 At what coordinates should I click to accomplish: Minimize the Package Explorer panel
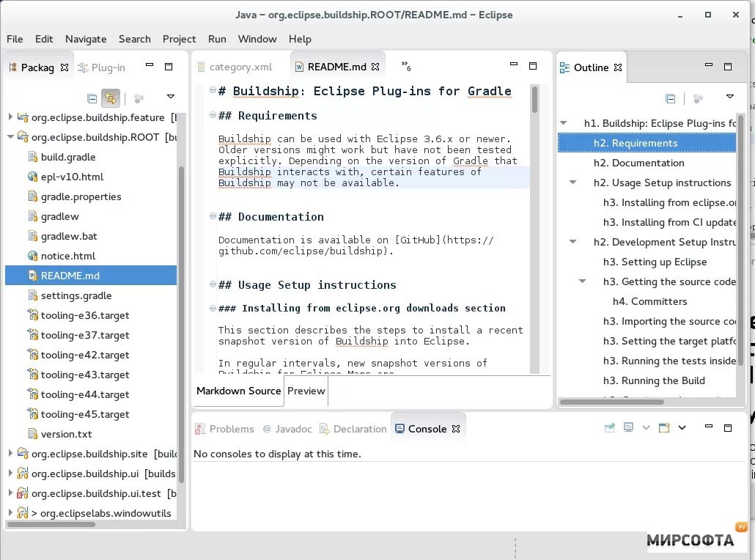point(150,65)
